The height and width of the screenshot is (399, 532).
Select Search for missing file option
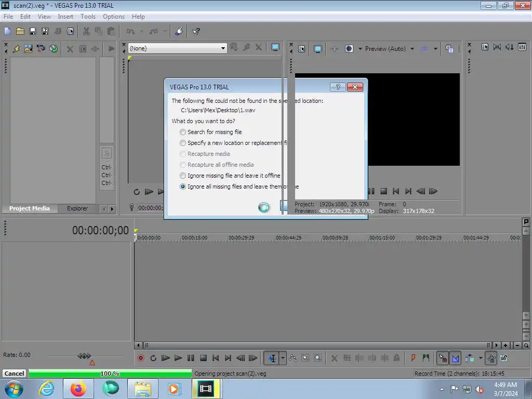(x=183, y=132)
